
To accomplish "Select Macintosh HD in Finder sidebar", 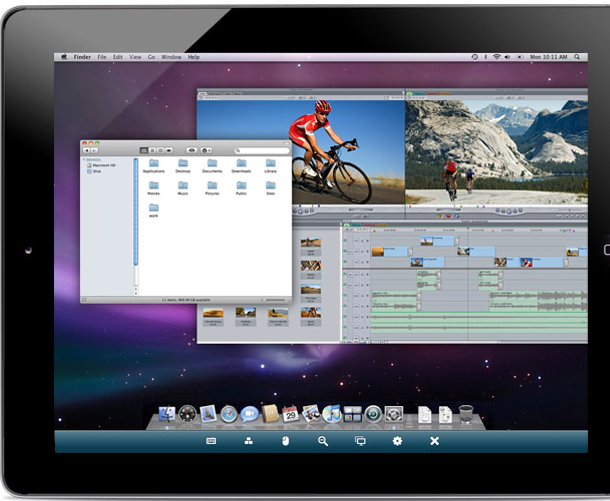I will [x=101, y=165].
